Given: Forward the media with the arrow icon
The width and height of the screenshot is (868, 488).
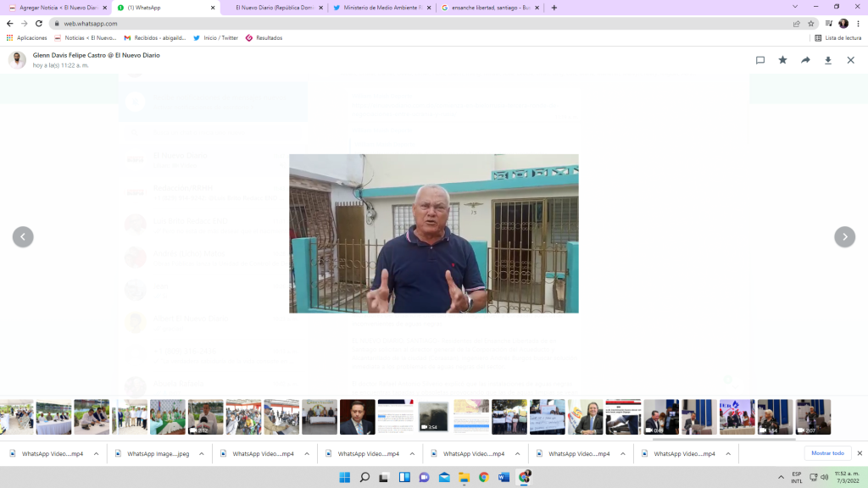Looking at the screenshot, I should click(x=805, y=60).
